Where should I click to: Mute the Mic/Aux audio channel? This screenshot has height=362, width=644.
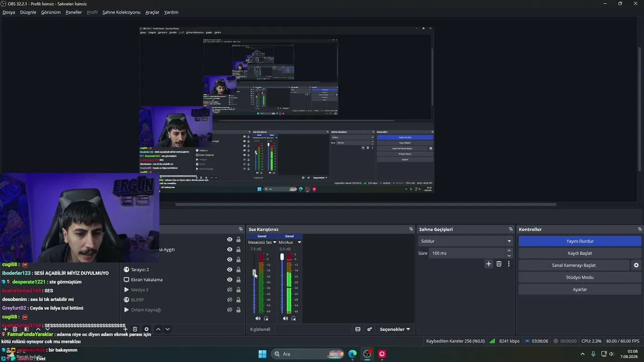pyautogui.click(x=285, y=318)
